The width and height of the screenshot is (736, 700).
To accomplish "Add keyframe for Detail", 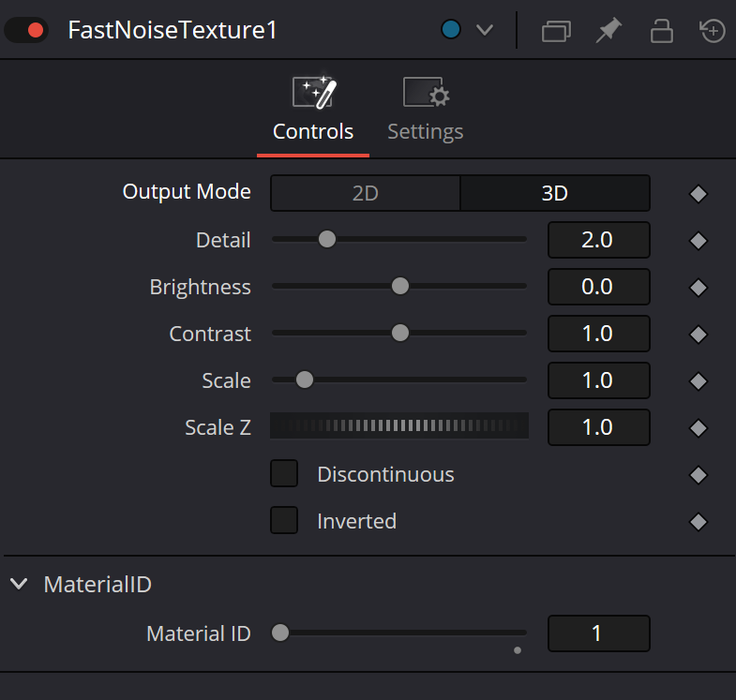I will point(698,241).
